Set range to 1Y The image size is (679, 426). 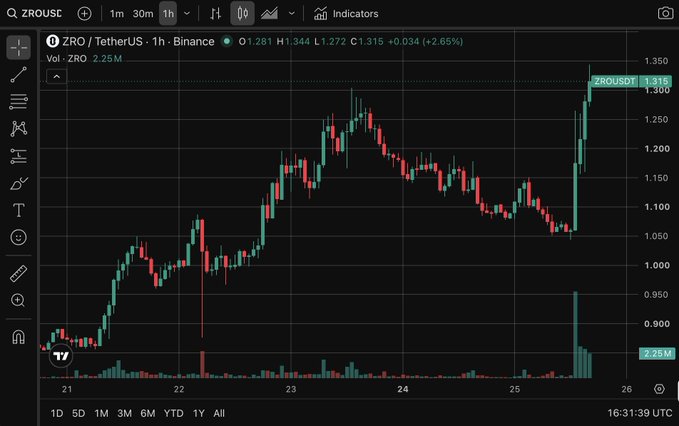point(199,413)
